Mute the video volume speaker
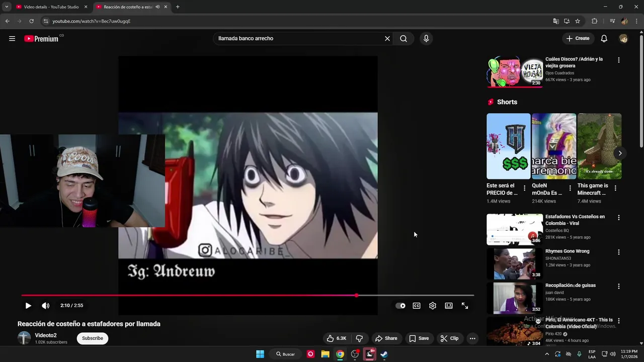Image resolution: width=644 pixels, height=362 pixels. pos(45,306)
